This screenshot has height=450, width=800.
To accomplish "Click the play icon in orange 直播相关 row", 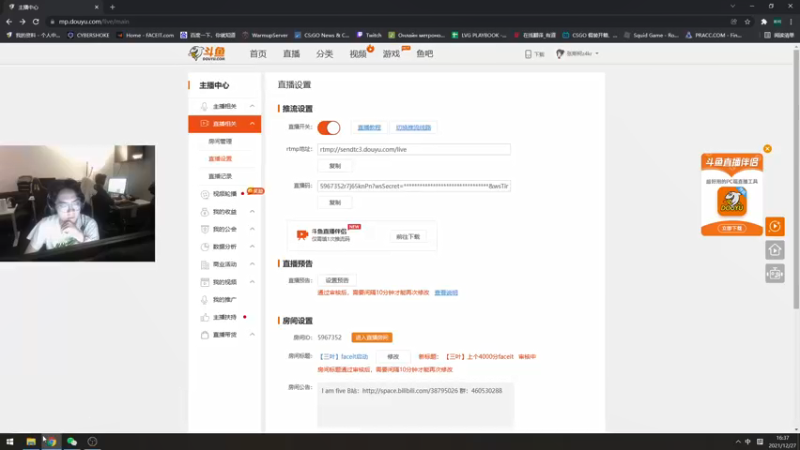I will pyautogui.click(x=204, y=124).
